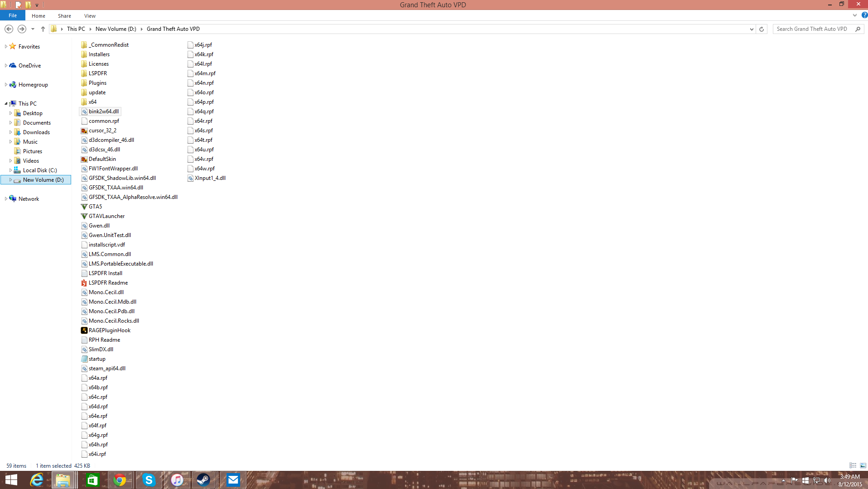Open Steam from the taskbar
This screenshot has height=489, width=868.
pyautogui.click(x=203, y=480)
